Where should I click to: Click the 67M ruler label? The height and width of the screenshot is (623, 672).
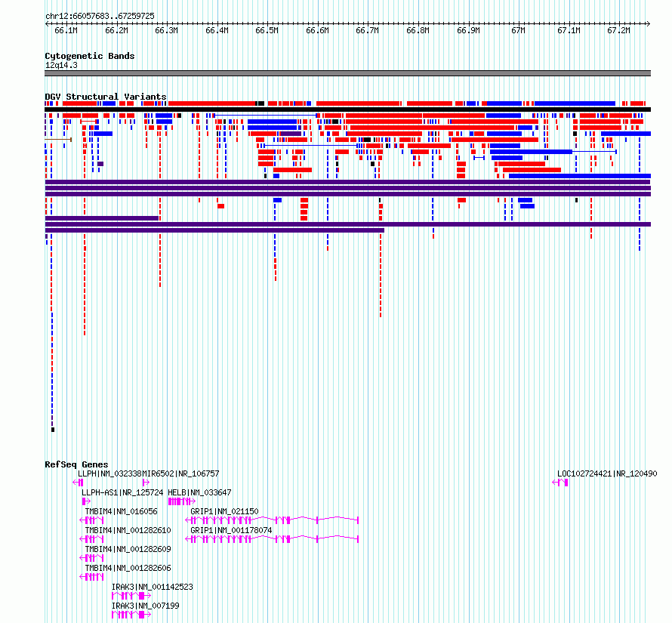518,30
